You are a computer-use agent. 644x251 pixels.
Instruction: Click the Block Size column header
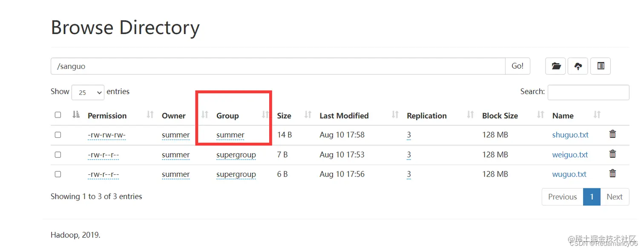(500, 116)
